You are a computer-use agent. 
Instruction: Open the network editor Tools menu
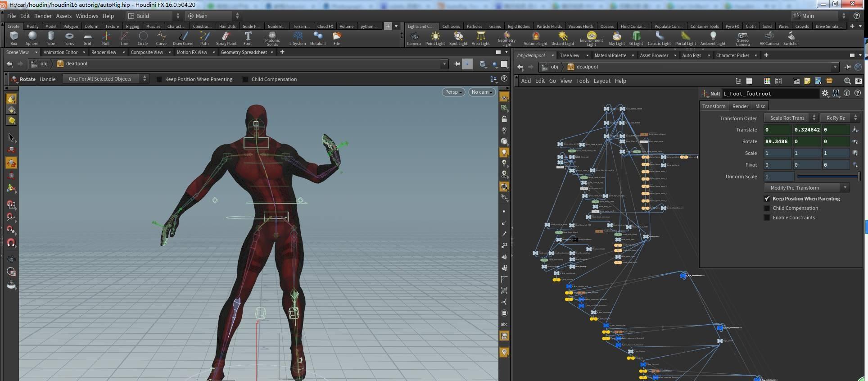583,81
